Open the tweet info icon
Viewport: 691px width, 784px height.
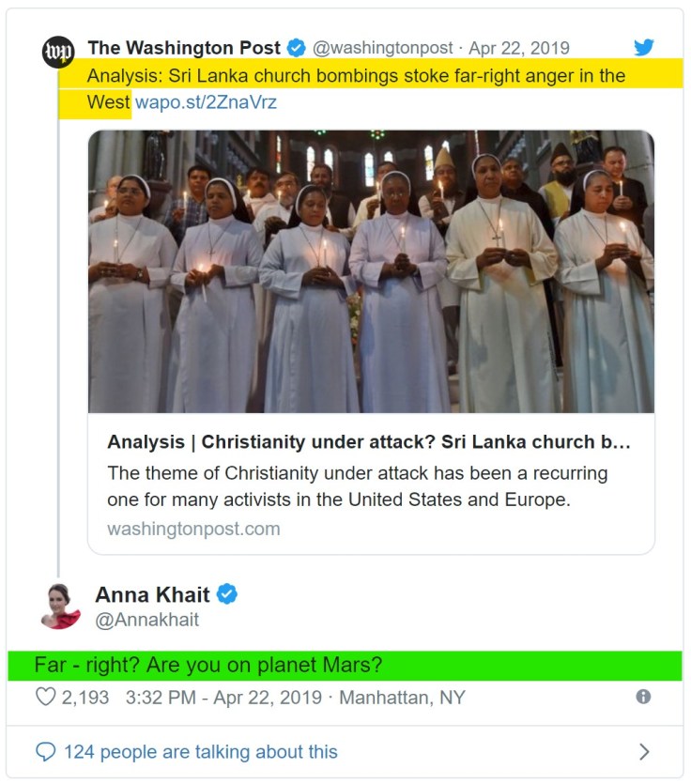coord(643,697)
